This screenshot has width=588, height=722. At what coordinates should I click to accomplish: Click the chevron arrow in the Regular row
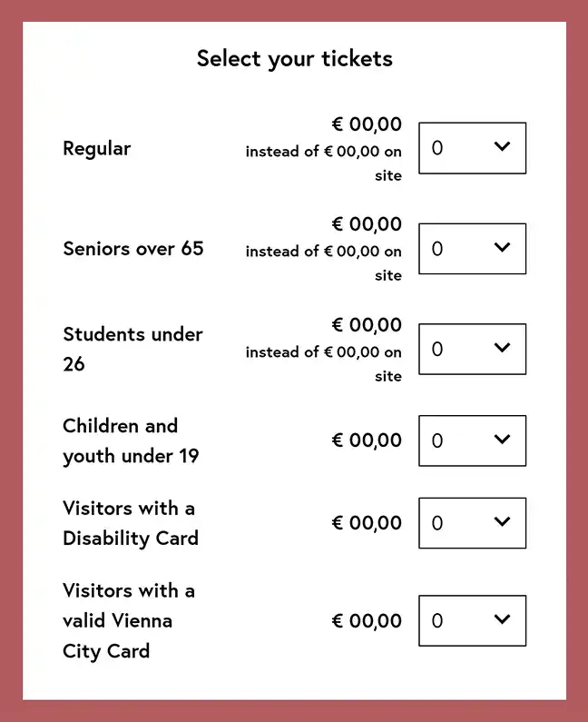point(502,146)
